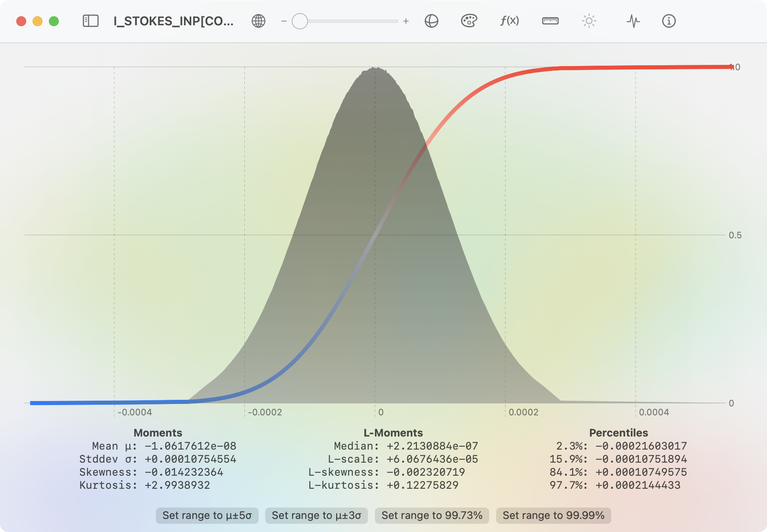Click the Mean μ value text
This screenshot has height=532, width=767.
190,446
